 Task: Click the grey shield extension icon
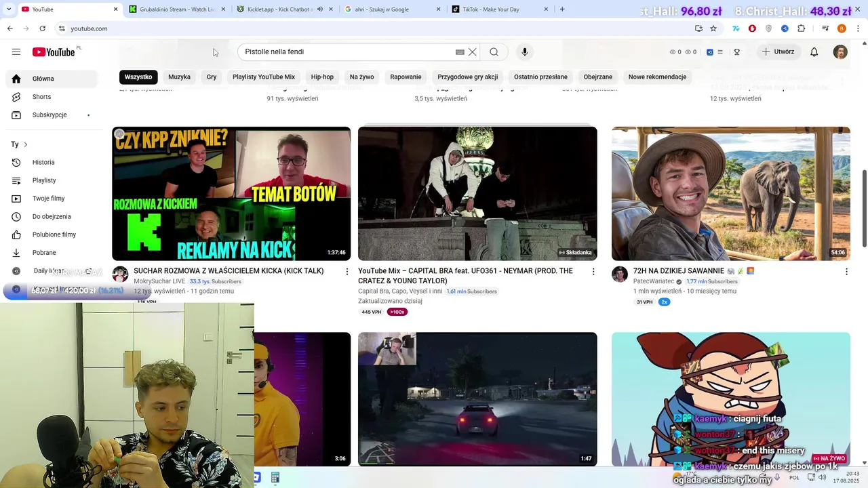(768, 28)
